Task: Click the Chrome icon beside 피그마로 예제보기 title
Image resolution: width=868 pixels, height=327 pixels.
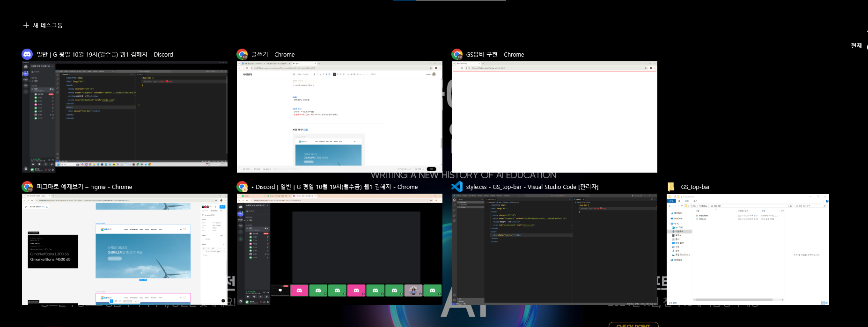Action: [x=27, y=187]
